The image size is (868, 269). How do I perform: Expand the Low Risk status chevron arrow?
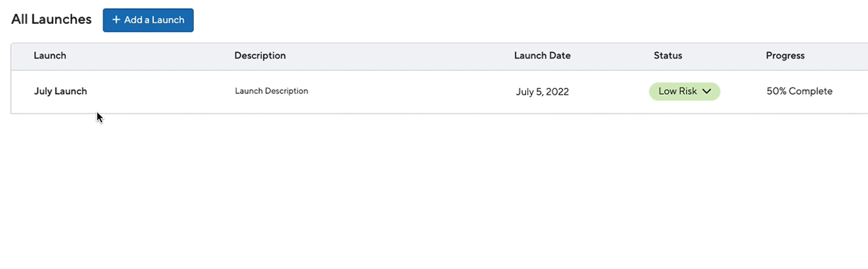click(707, 92)
